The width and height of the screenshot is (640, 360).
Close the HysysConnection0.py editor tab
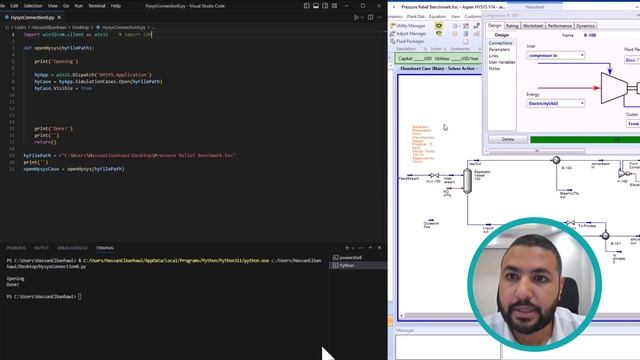coord(59,18)
